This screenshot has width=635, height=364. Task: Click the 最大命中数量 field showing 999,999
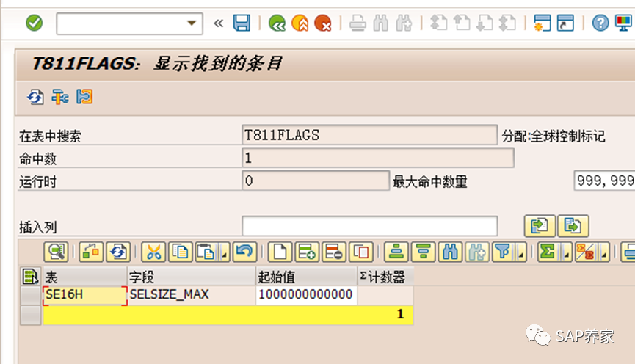(605, 181)
